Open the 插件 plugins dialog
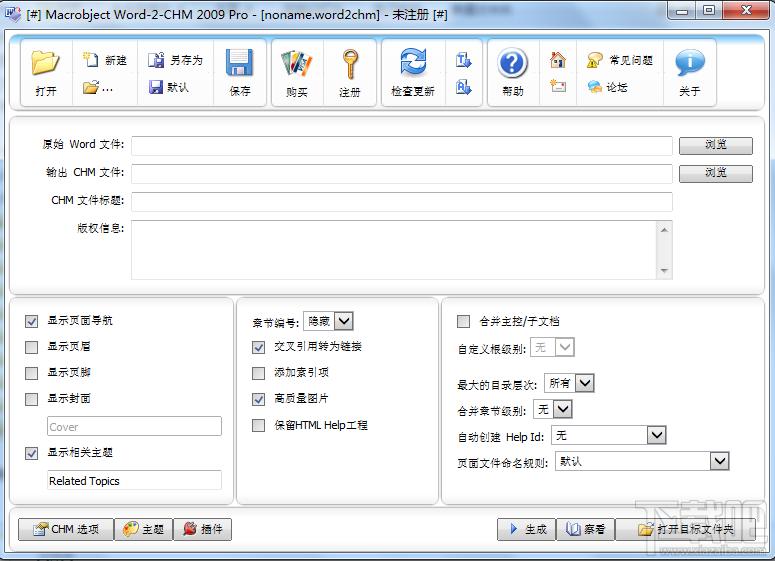775x561 pixels. pos(202,529)
